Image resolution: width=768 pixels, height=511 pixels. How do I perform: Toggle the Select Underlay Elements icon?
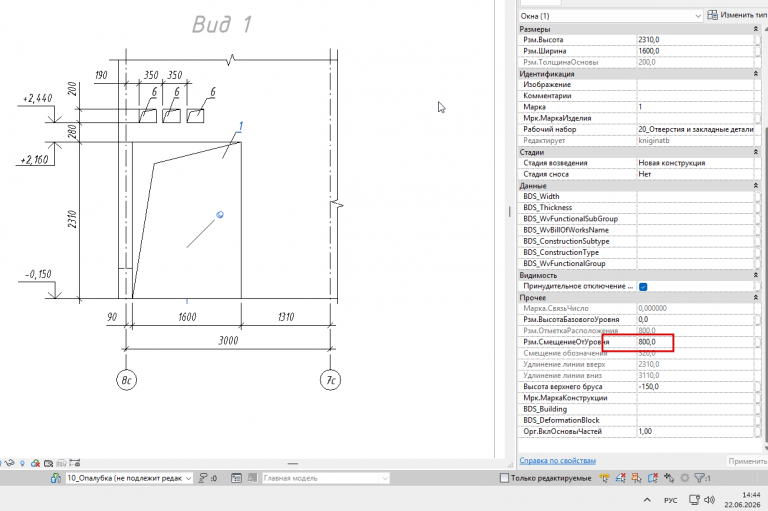621,478
